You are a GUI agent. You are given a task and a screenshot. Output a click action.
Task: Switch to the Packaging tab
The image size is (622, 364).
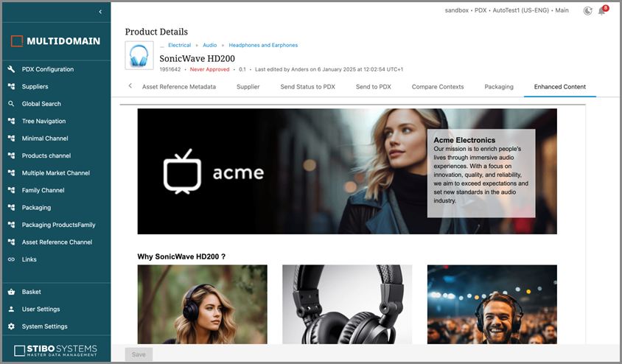pyautogui.click(x=499, y=86)
